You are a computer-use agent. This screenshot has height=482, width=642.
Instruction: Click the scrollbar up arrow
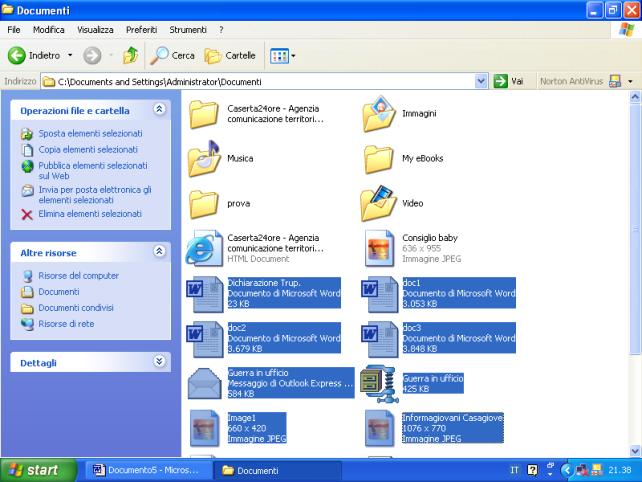tap(635, 97)
